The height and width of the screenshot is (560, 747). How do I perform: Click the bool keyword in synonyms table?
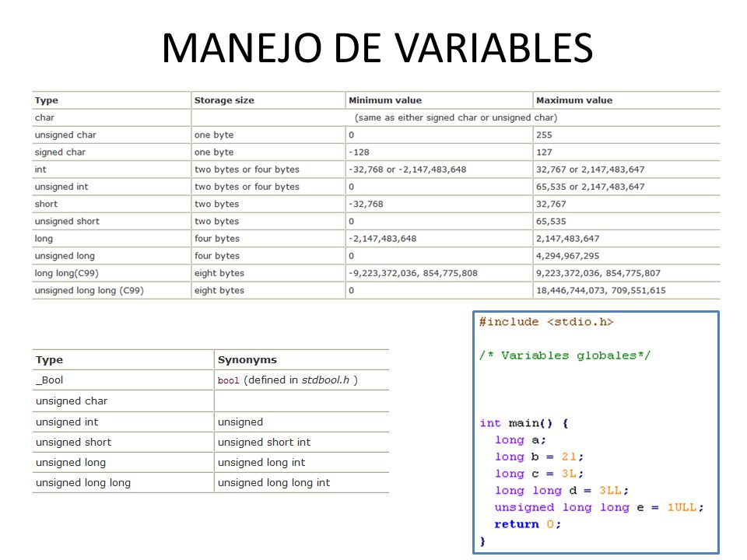point(228,380)
